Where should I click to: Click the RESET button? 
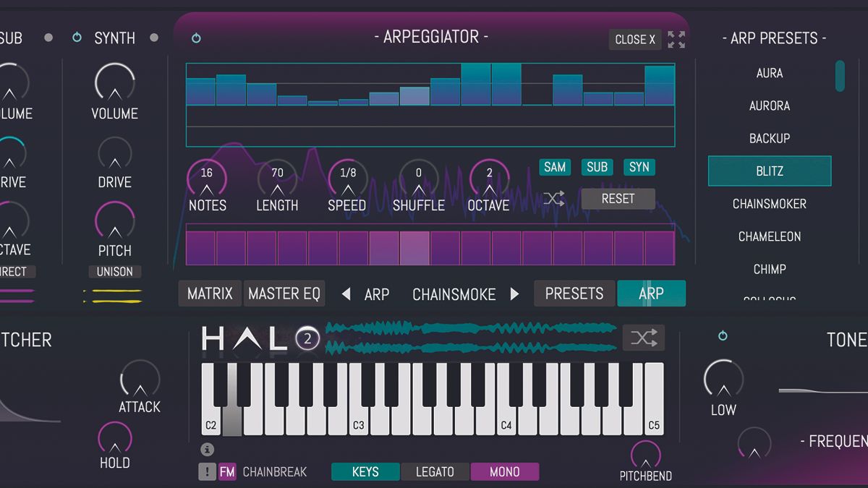618,199
